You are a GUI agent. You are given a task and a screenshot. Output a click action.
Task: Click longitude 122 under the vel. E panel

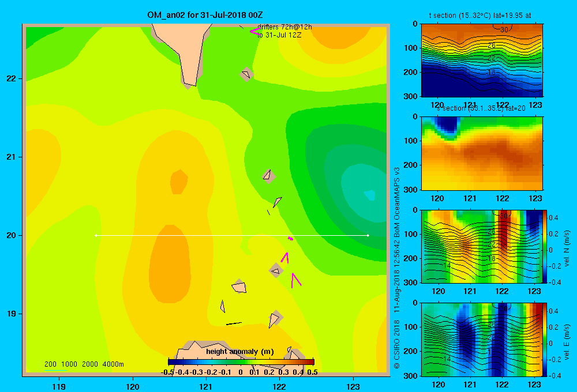point(502,385)
